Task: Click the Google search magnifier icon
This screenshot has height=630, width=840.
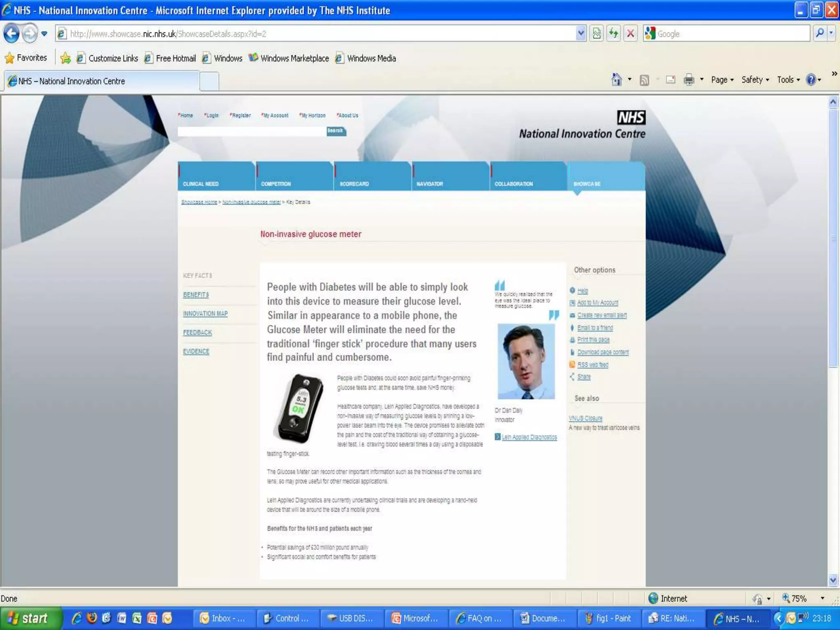Action: click(x=819, y=34)
